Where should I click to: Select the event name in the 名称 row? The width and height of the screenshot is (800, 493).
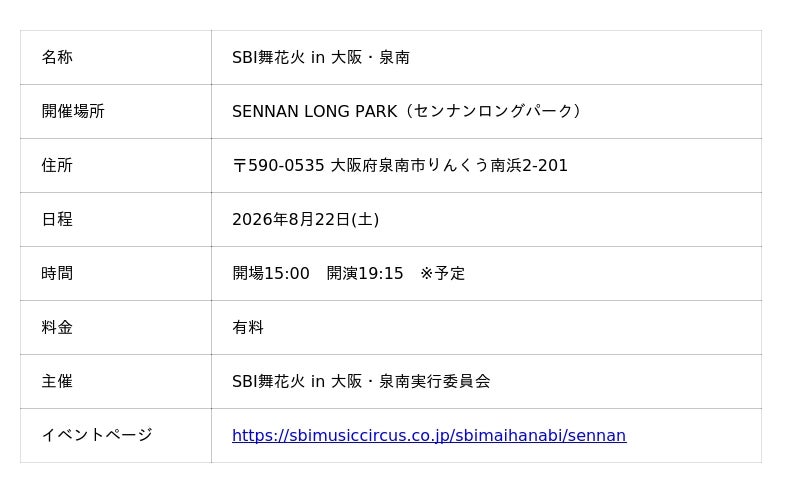point(320,58)
